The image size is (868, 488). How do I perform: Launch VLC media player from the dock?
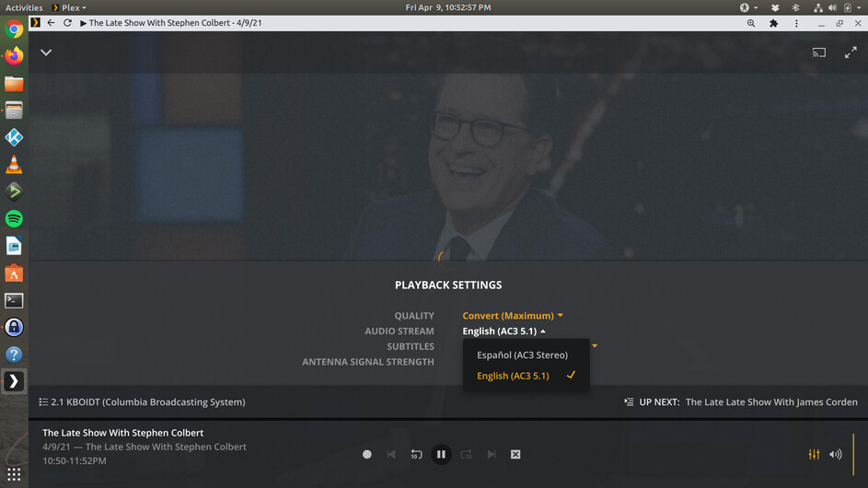coord(14,165)
